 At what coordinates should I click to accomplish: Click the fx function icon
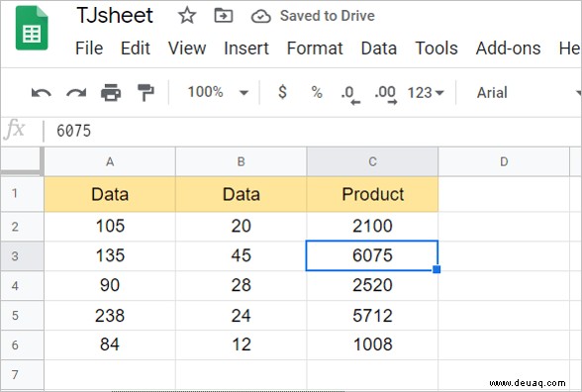click(15, 130)
